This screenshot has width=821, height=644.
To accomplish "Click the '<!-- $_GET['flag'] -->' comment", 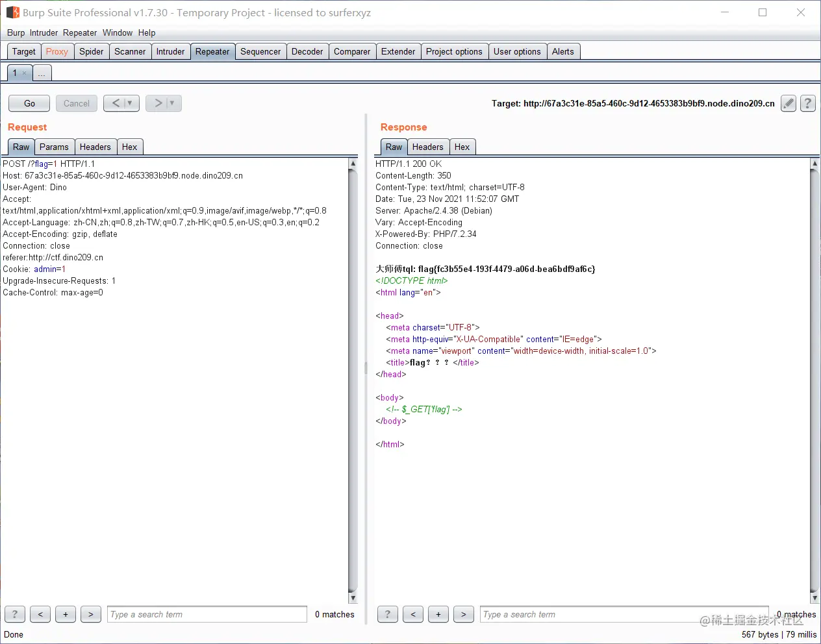I will click(424, 409).
